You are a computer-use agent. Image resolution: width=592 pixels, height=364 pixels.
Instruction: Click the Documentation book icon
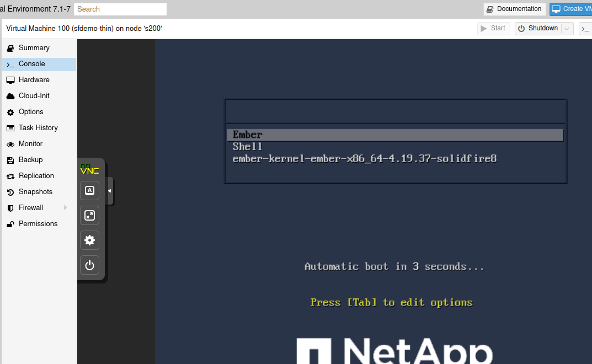click(x=490, y=9)
